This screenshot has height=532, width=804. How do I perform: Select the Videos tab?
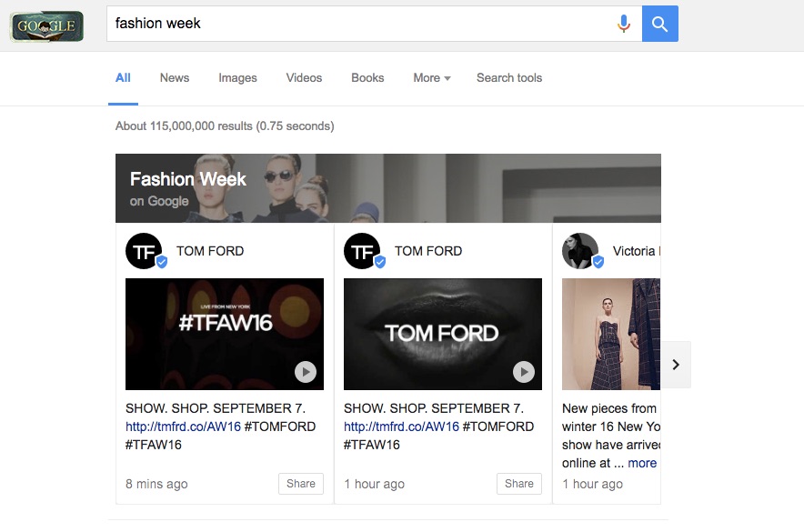304,78
